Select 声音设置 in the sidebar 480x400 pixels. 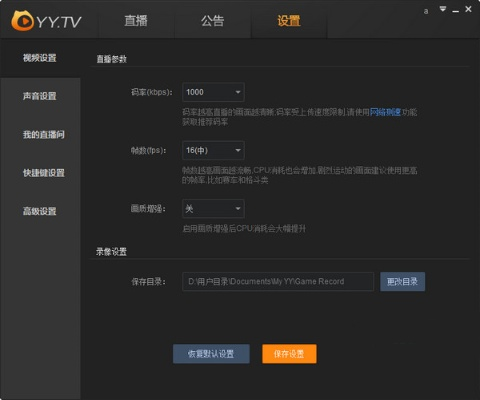point(40,96)
